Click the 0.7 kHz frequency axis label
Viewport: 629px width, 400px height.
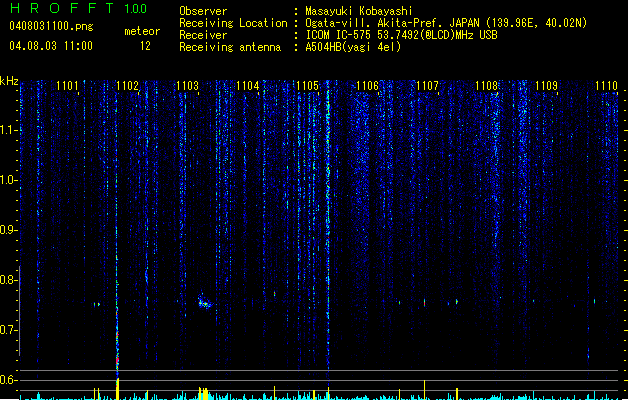8,330
